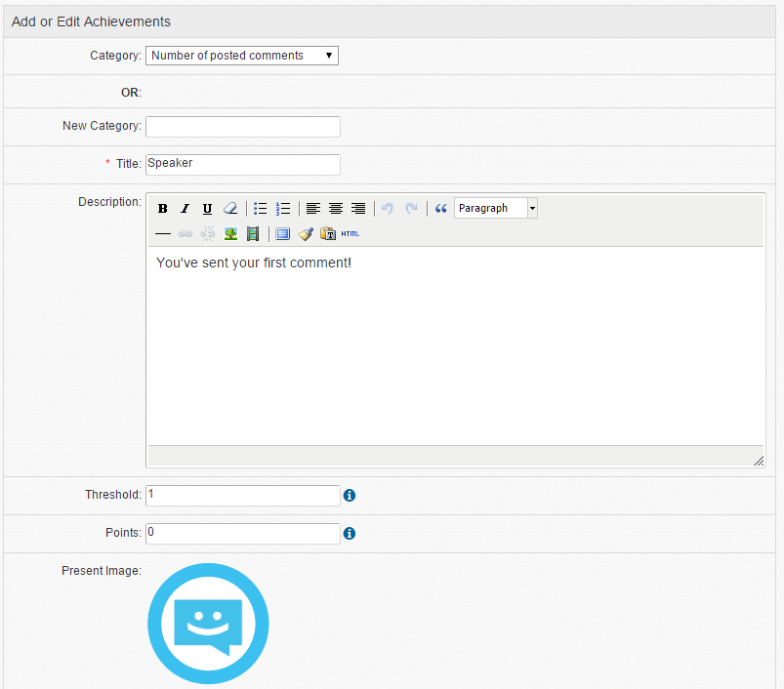Click the Points info icon
This screenshot has width=784, height=689.
coord(350,534)
